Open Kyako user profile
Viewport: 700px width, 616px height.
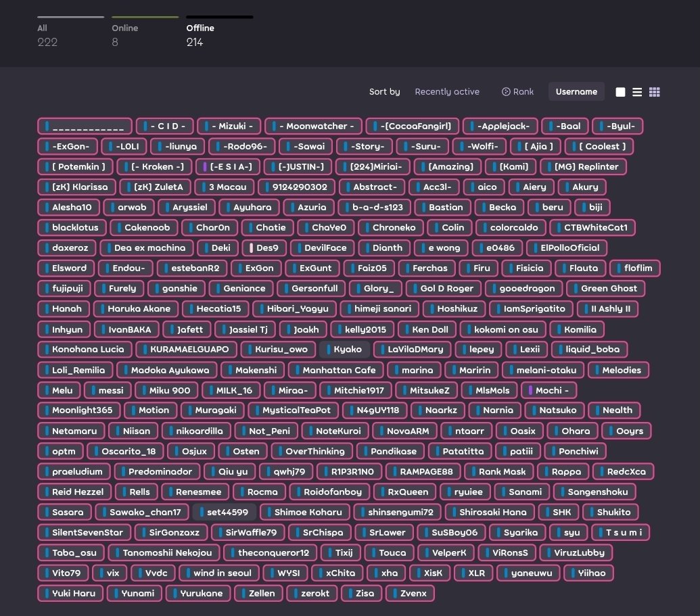344,350
